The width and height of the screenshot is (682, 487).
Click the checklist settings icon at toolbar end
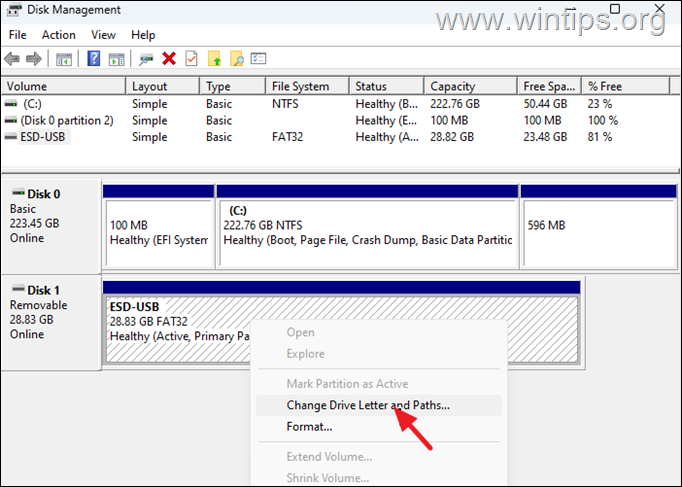point(258,59)
